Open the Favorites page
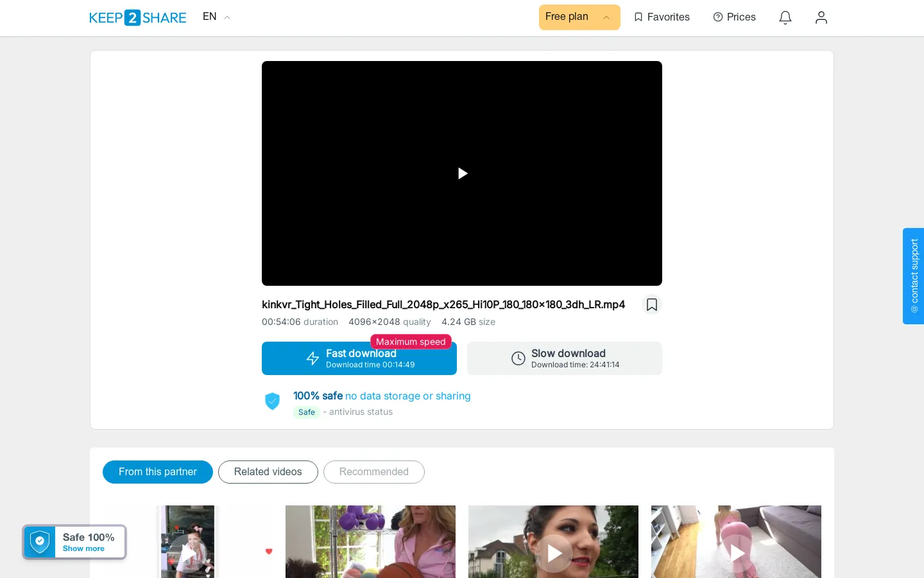The height and width of the screenshot is (578, 924). tap(662, 17)
